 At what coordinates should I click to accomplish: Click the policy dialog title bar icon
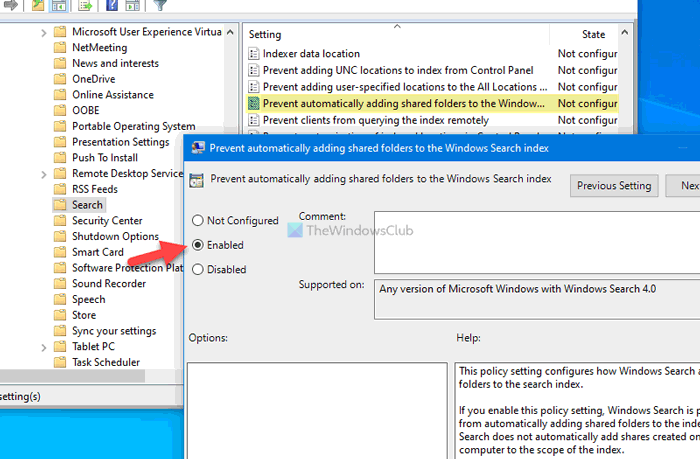[198, 148]
